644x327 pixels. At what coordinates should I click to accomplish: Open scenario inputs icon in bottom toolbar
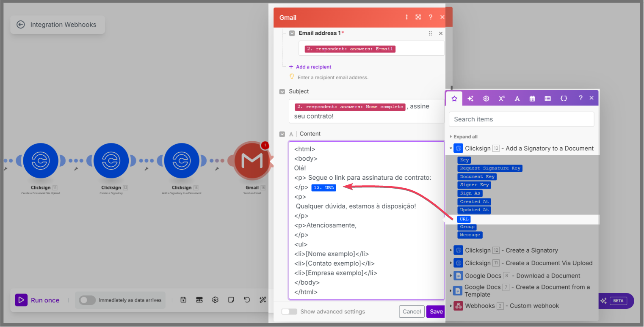pos(199,300)
